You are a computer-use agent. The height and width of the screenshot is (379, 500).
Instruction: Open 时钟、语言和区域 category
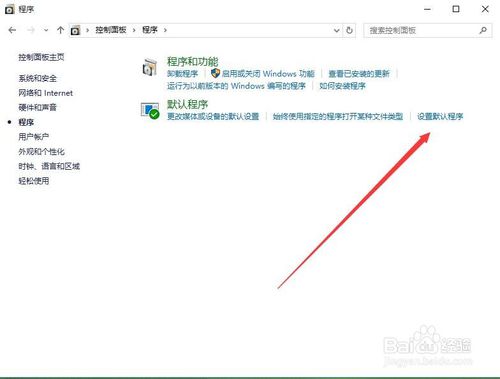pyautogui.click(x=49, y=166)
